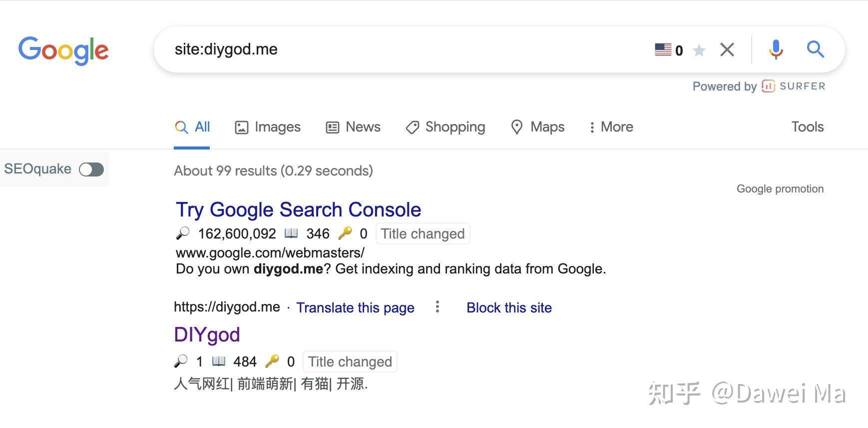868x428 pixels.
Task: Toggle the SEOquake switch
Action: point(91,169)
